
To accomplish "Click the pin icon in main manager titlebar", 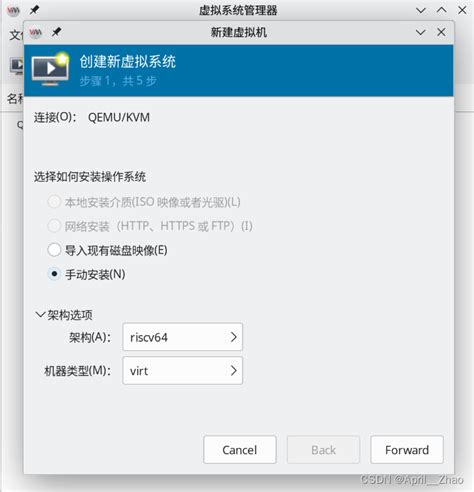I will click(x=34, y=10).
